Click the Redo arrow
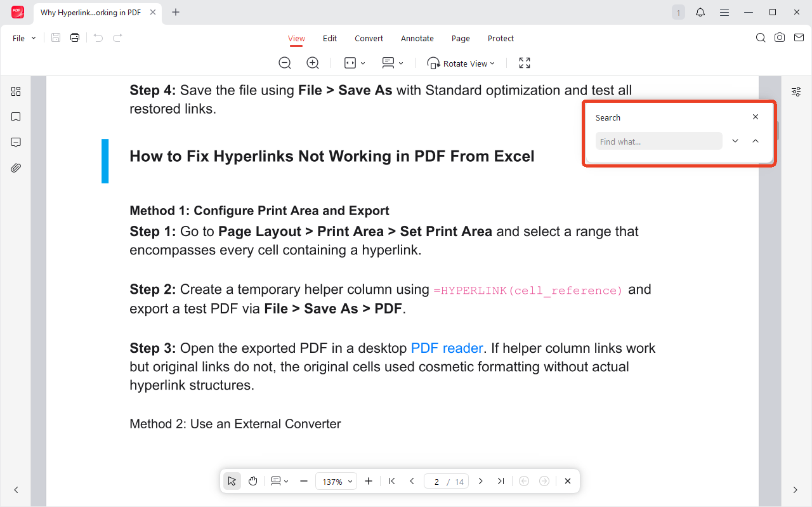This screenshot has height=507, width=812. pyautogui.click(x=117, y=38)
